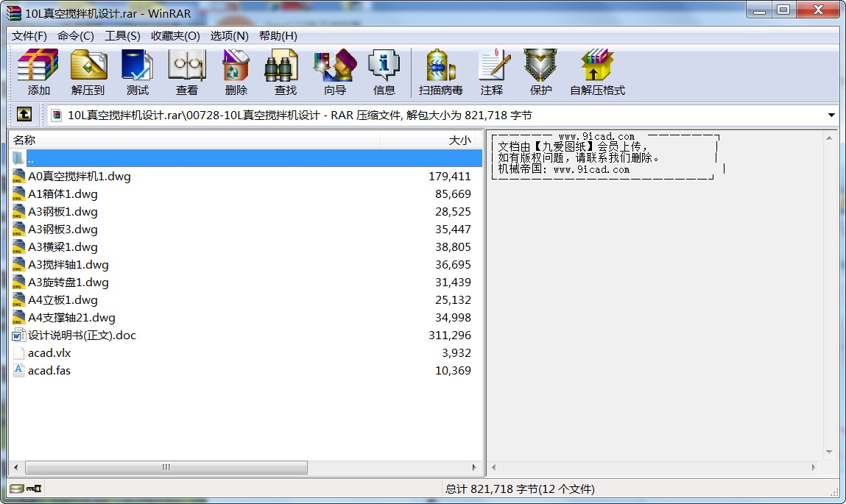This screenshot has height=504, width=846.
Task: Open the 查找 (Find) binoculars tool
Action: point(286,72)
